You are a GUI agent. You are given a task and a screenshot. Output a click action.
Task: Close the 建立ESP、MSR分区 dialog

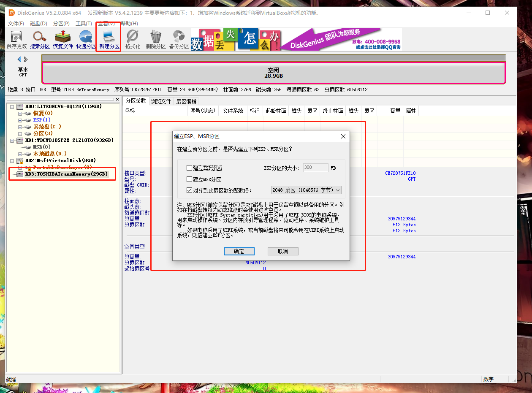(343, 136)
